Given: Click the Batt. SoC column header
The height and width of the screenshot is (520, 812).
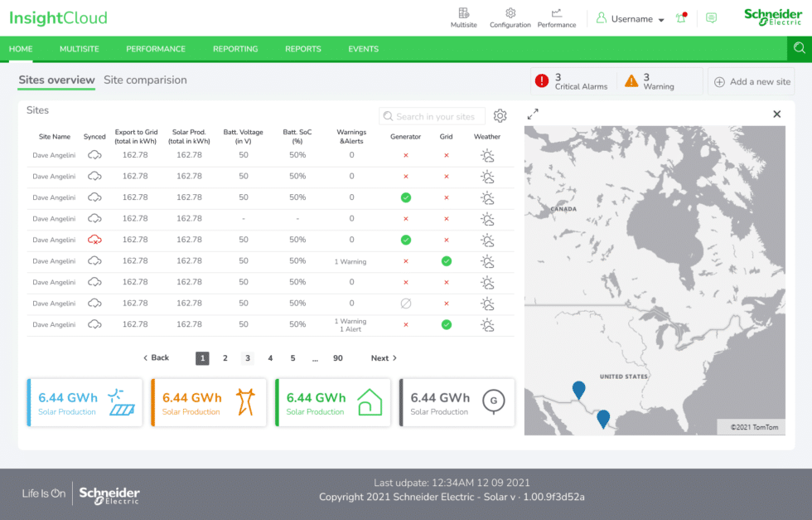Looking at the screenshot, I should [297, 136].
